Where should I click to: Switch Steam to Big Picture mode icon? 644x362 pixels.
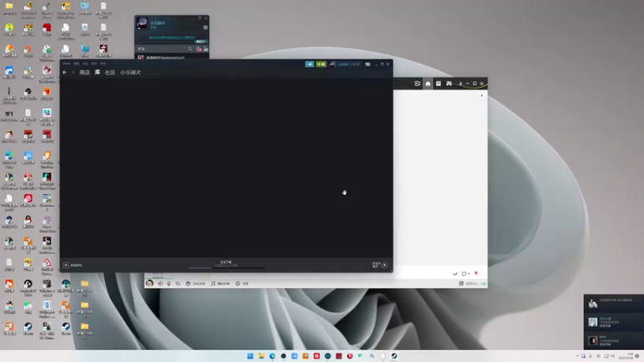pos(368,64)
